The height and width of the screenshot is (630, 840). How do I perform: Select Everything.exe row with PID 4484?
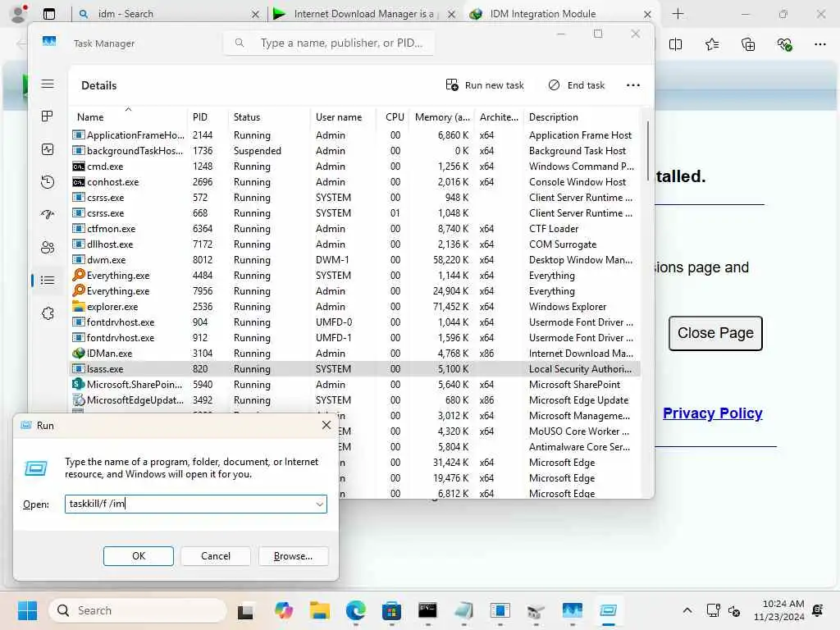pyautogui.click(x=355, y=276)
